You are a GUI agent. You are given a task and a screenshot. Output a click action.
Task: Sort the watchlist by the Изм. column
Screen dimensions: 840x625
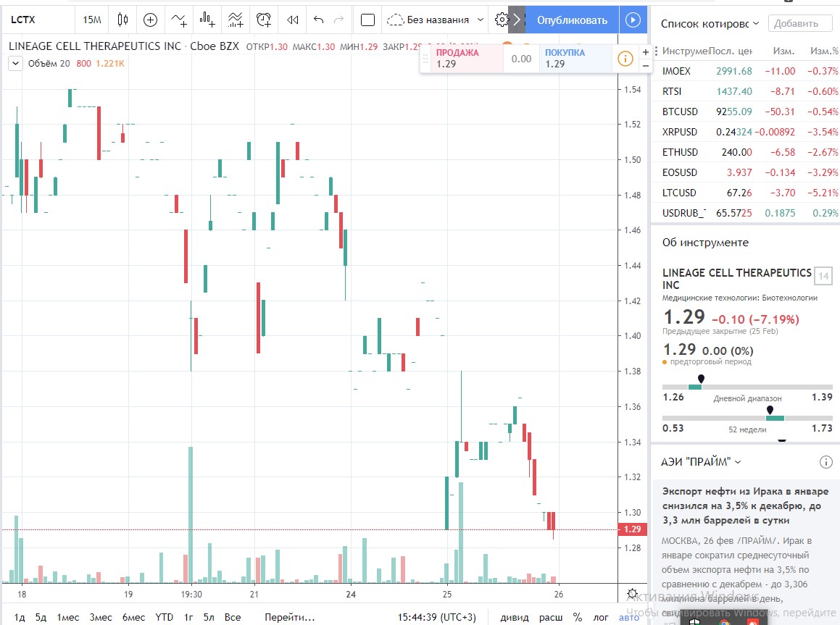[x=783, y=51]
